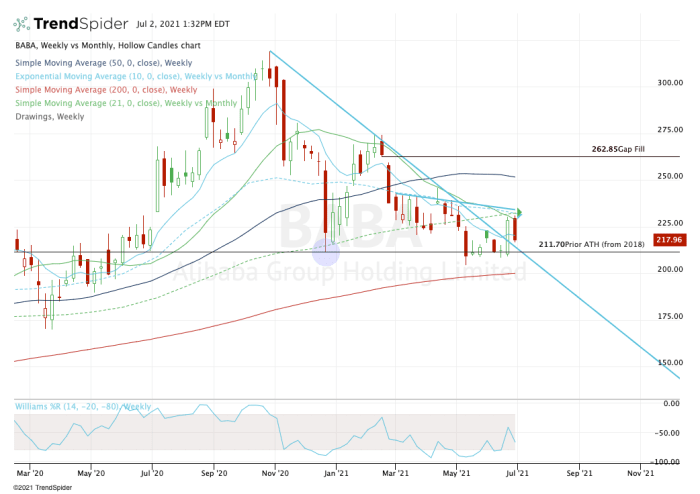Click the May '20 date axis label

pyautogui.click(x=91, y=473)
